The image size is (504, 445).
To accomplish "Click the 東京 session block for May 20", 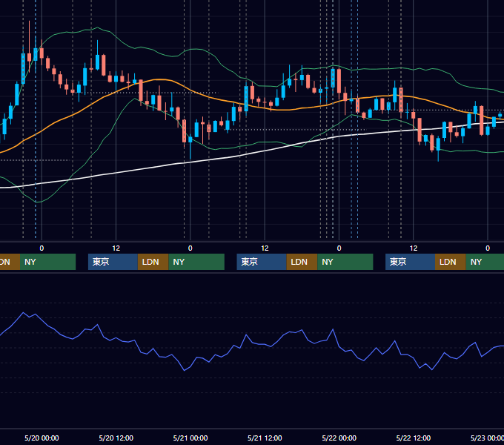I will click(x=113, y=262).
